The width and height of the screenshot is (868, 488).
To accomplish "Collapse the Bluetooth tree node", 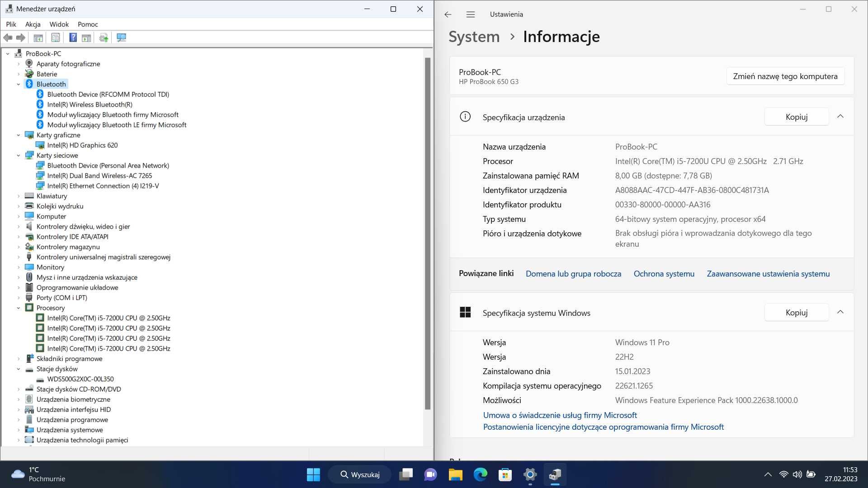I will (x=19, y=84).
